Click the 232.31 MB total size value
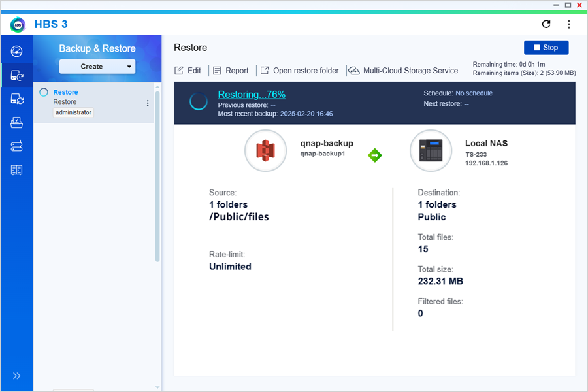This screenshot has width=588, height=392. (440, 282)
